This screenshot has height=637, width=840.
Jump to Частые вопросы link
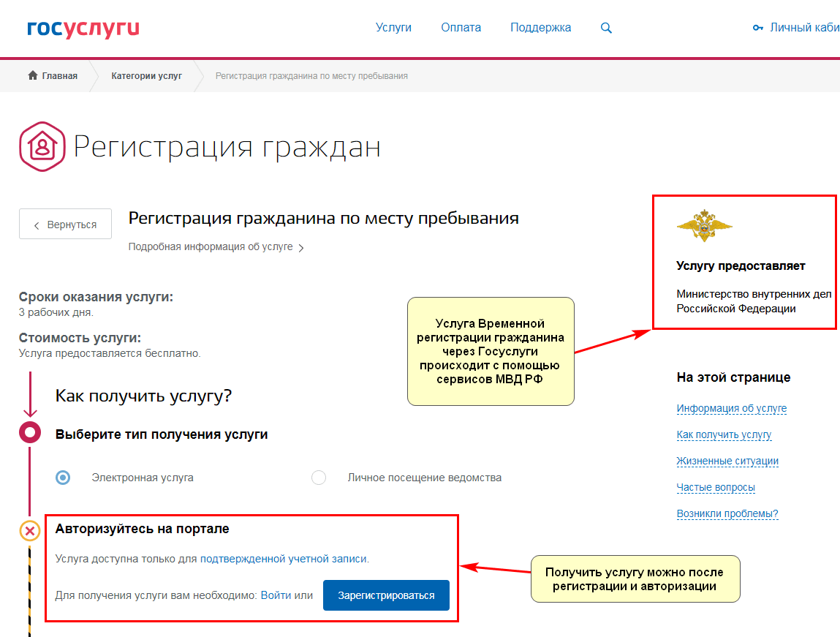pos(716,487)
